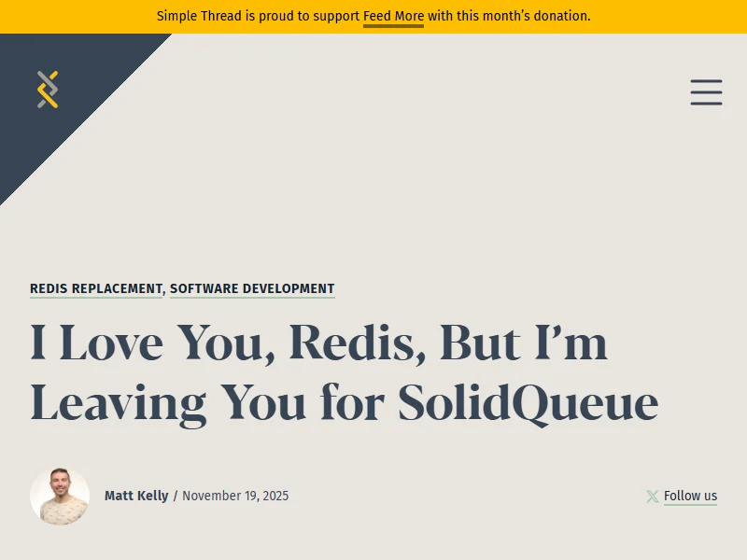This screenshot has width=747, height=560.
Task: Click 'with this month's donation' banner text
Action: click(x=509, y=16)
